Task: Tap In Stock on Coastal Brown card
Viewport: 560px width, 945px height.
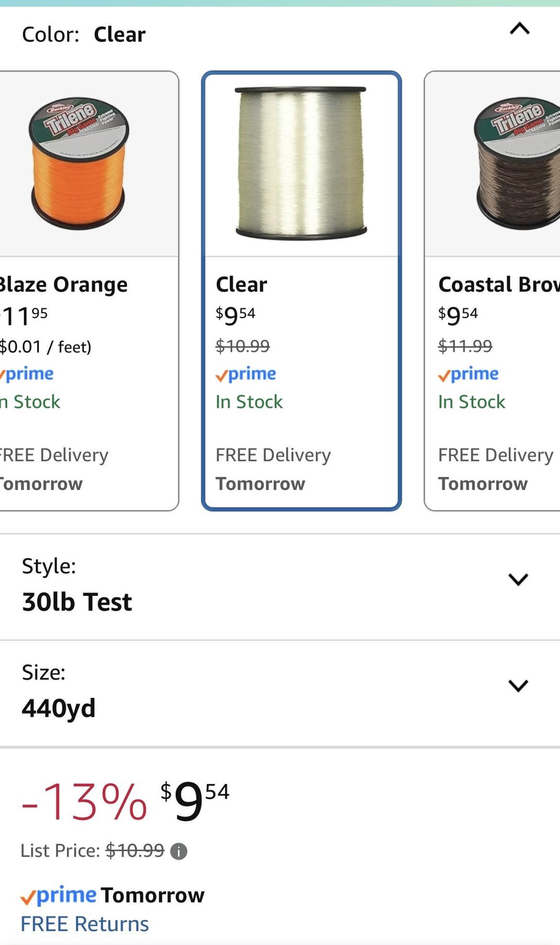Action: pos(471,402)
